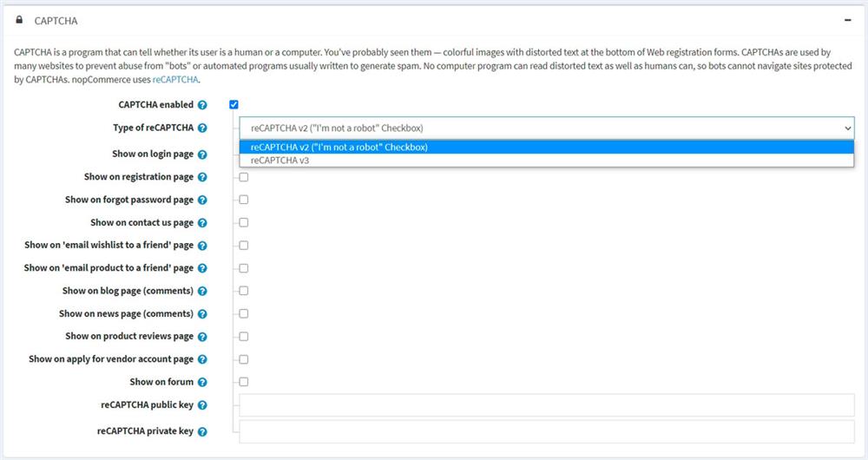Click help icon for reCAPTCHA private key
This screenshot has height=460, width=868.
click(x=202, y=431)
